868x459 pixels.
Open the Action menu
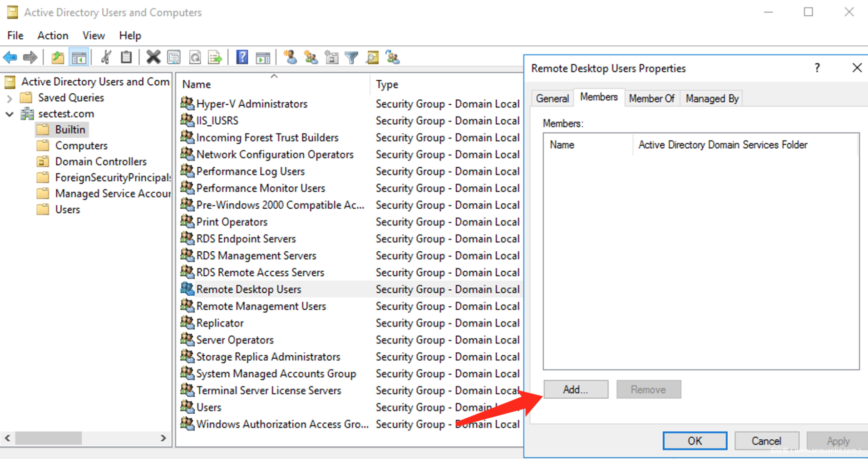pyautogui.click(x=53, y=35)
